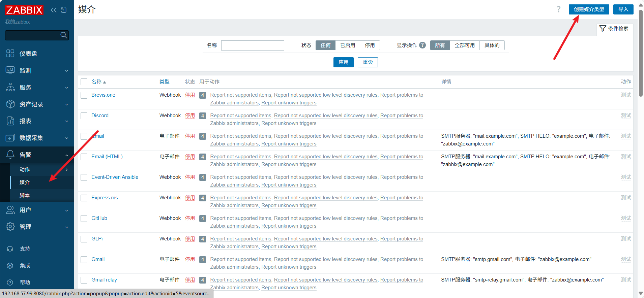644x298 pixels.
Task: Click the 数据采集 data collection icon
Action: point(10,138)
